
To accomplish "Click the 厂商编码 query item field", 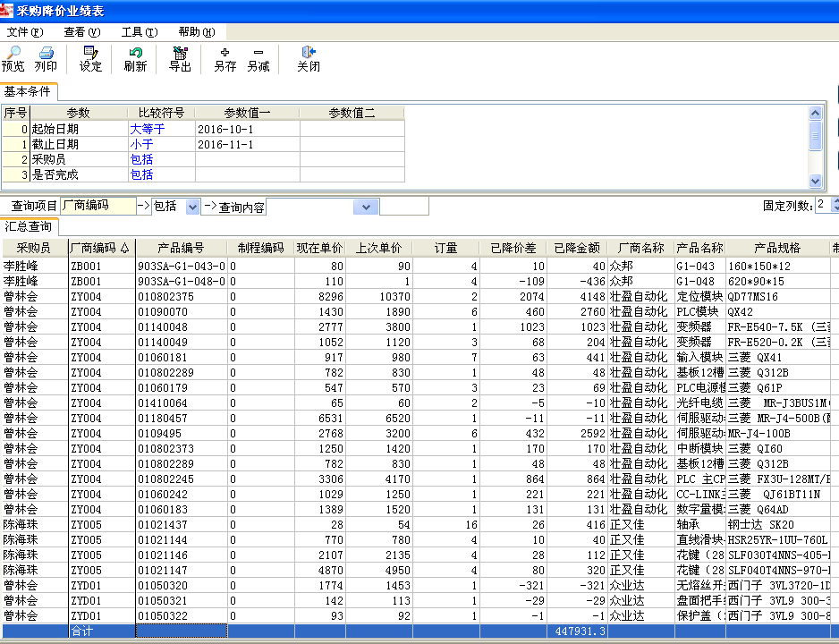I will (x=97, y=206).
